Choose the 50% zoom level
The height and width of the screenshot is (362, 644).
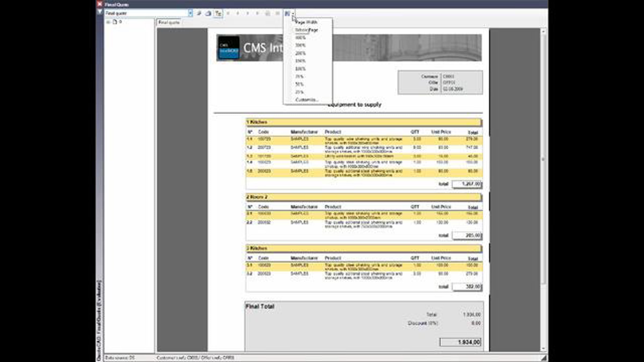click(299, 84)
